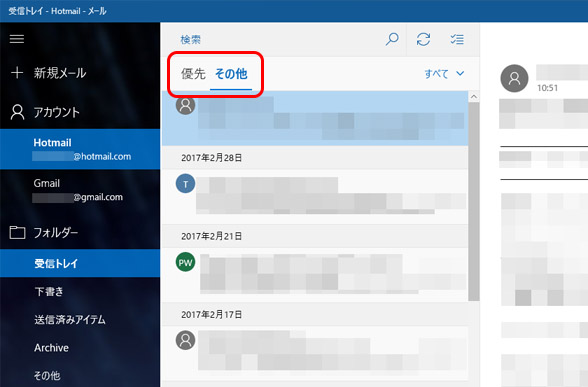Enter selection mode via checklist icon
This screenshot has width=588, height=387.
[x=457, y=39]
